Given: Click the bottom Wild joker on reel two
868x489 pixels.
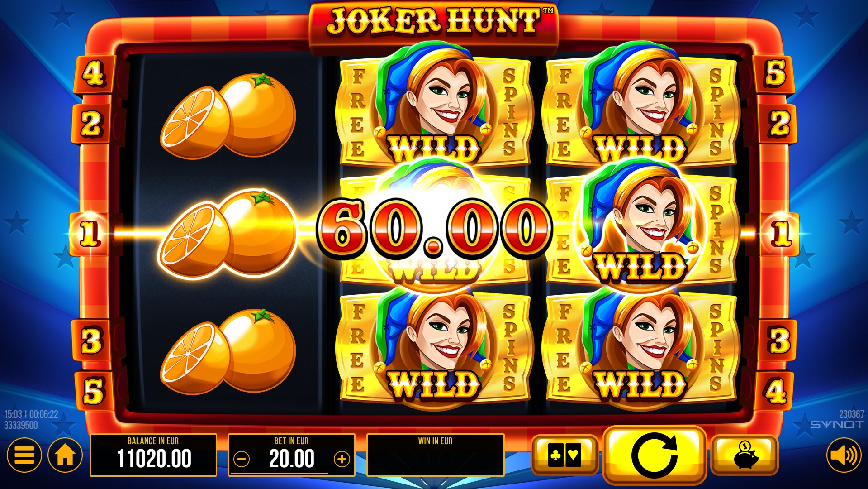Looking at the screenshot, I should click(434, 346).
